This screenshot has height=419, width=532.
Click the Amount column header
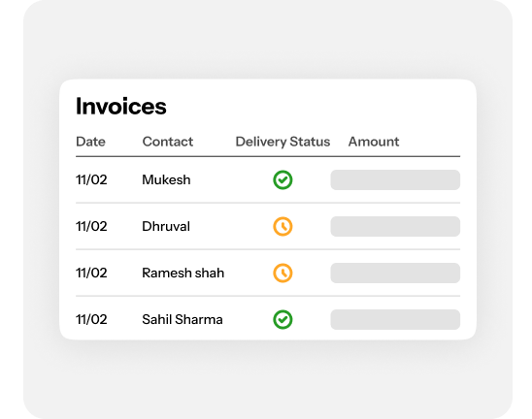click(x=374, y=142)
